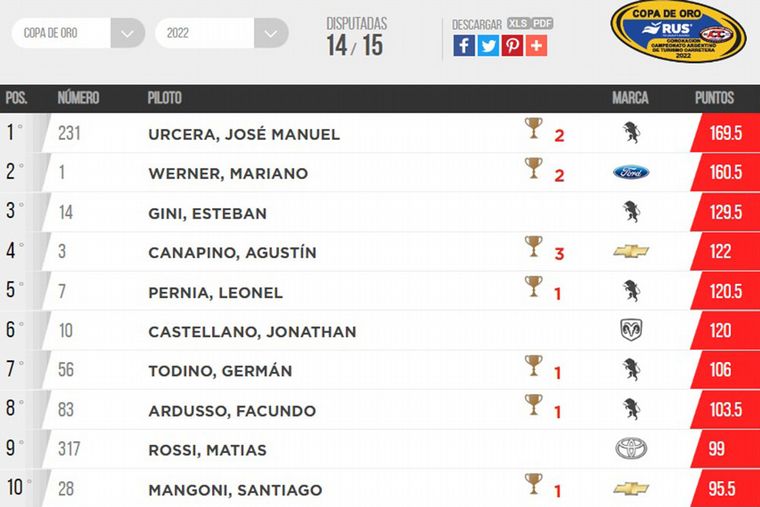Open driver Gini, Esteban

coord(207,213)
